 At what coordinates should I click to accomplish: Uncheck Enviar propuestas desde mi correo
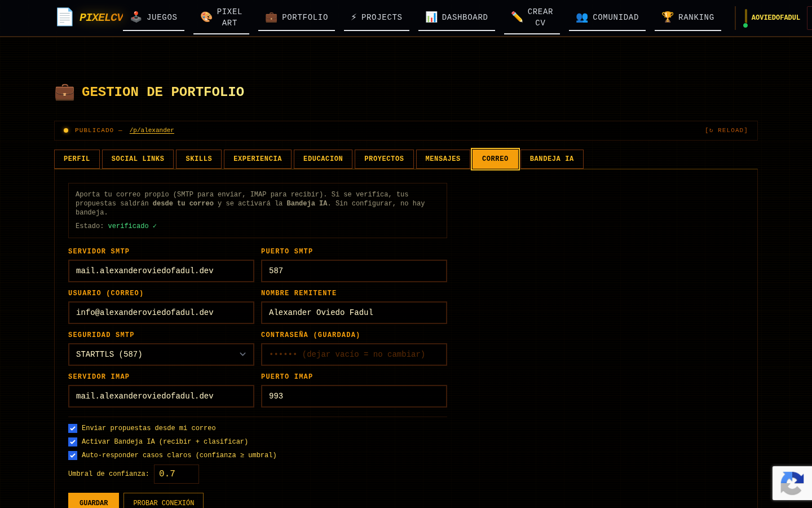point(73,428)
